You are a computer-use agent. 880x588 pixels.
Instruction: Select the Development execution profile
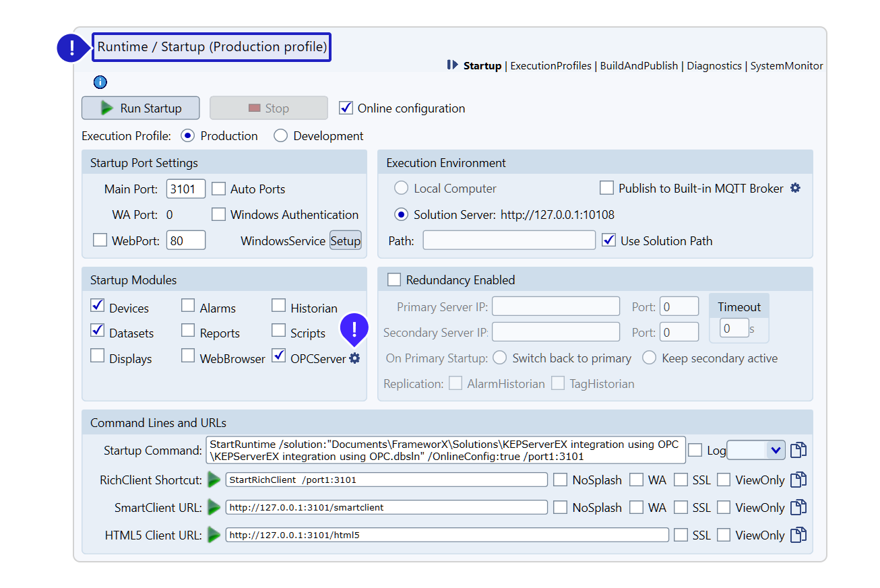tap(280, 135)
